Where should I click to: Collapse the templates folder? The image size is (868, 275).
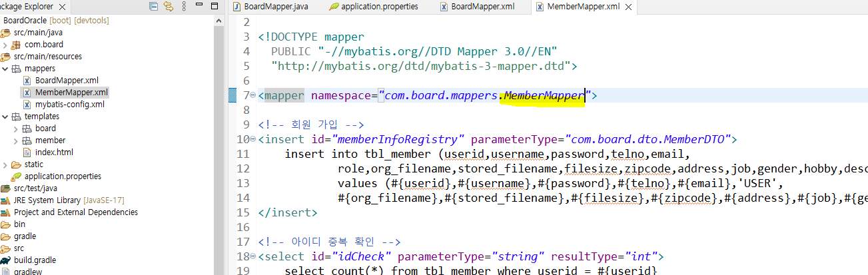click(5, 117)
